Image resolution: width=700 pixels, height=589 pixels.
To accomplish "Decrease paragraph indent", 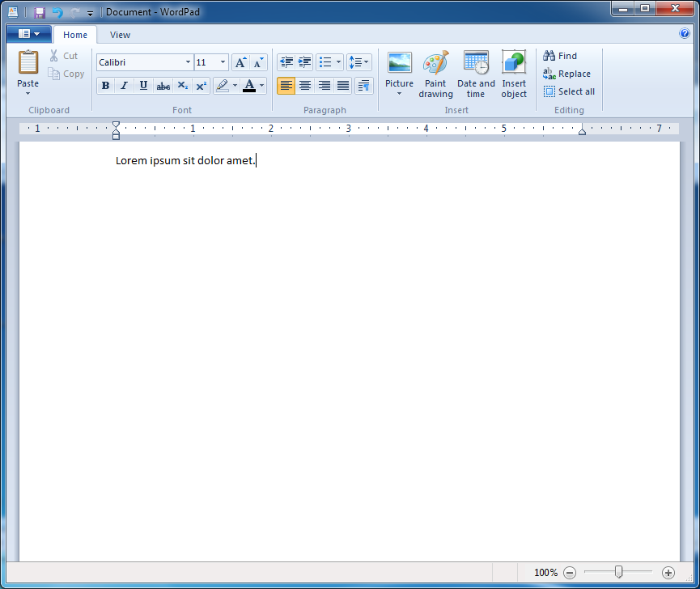I will coord(286,62).
